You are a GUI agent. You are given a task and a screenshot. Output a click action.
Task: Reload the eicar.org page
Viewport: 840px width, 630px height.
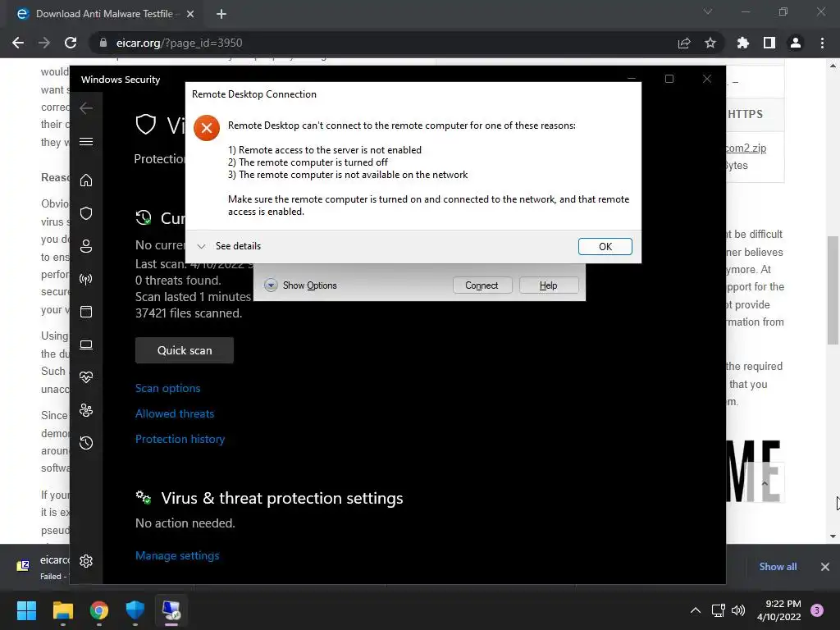[71, 43]
